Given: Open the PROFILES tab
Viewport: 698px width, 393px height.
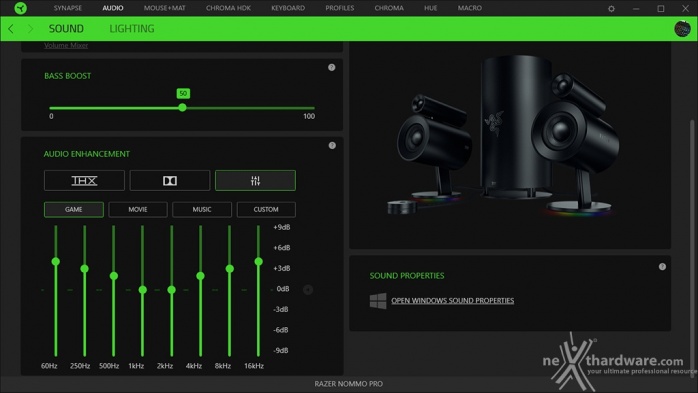Looking at the screenshot, I should [340, 8].
